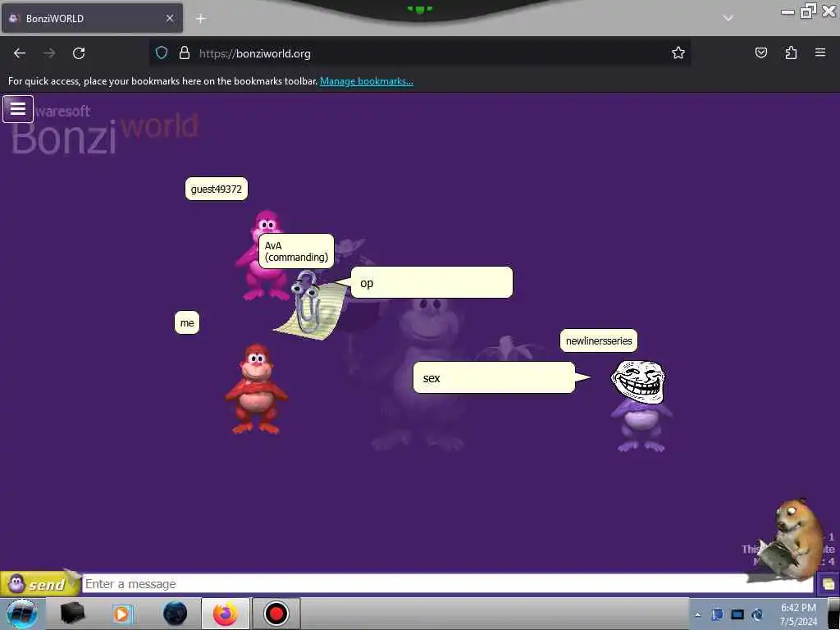
Task: Open a new tab with plus button
Action: tap(200, 19)
